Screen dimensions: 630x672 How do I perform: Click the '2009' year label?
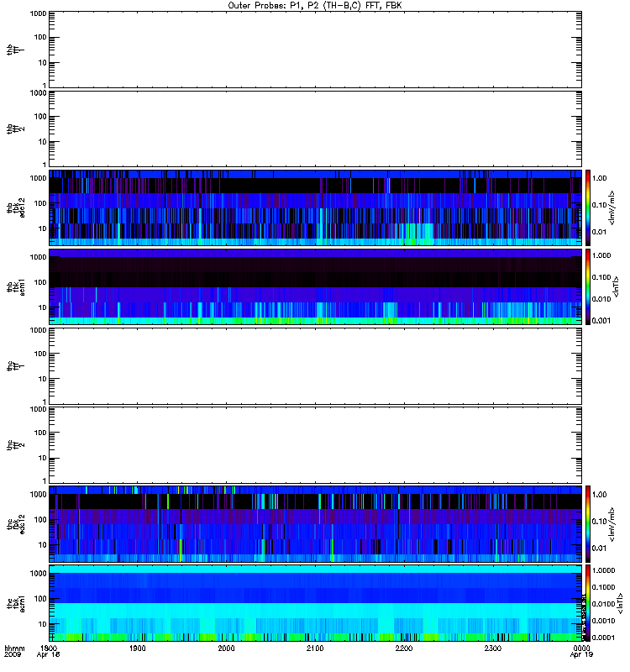click(x=13, y=655)
